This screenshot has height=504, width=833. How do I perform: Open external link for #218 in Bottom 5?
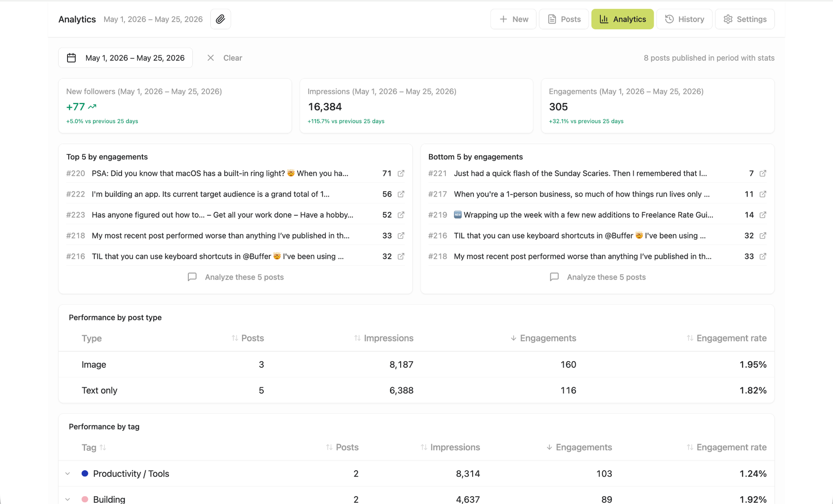pyautogui.click(x=763, y=257)
